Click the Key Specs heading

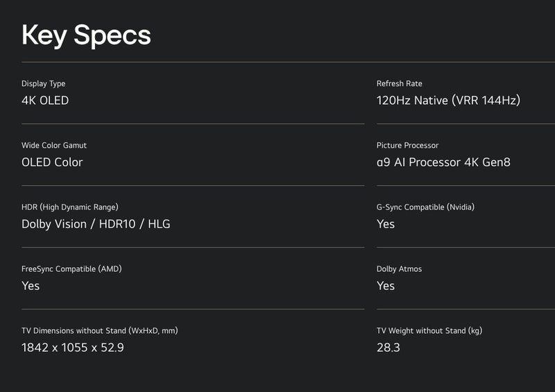click(x=86, y=35)
